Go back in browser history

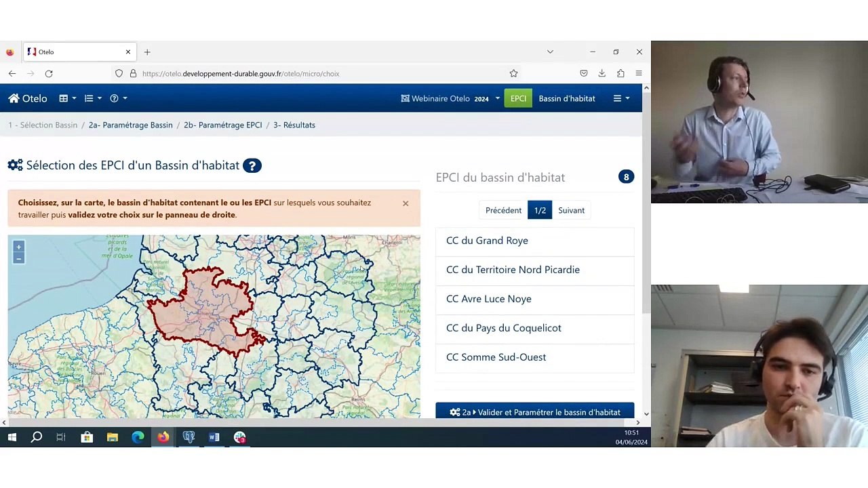point(12,73)
